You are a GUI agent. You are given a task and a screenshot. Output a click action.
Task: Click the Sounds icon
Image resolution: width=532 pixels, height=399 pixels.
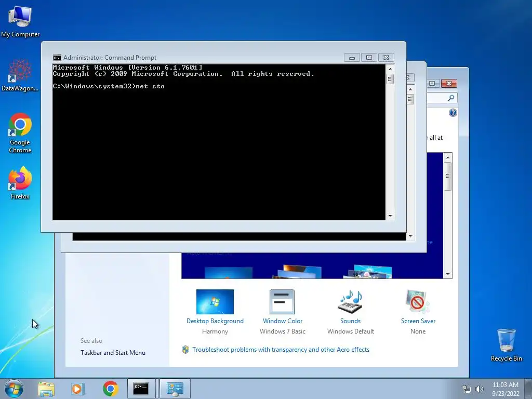[x=350, y=302]
